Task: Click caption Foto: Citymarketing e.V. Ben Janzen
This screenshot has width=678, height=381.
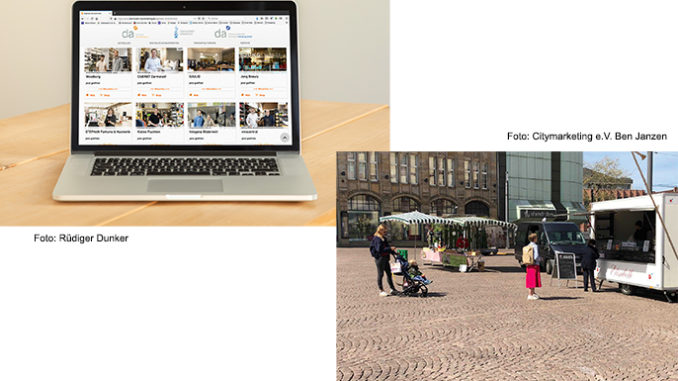Action: coord(587,136)
